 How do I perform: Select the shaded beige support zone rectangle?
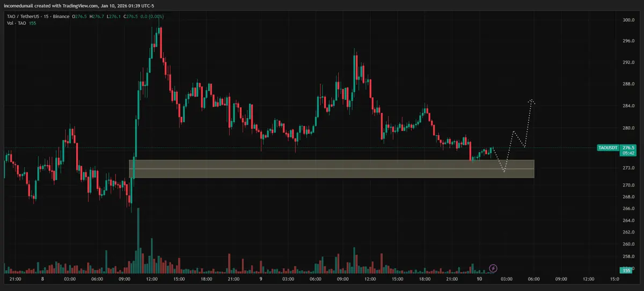tap(331, 169)
